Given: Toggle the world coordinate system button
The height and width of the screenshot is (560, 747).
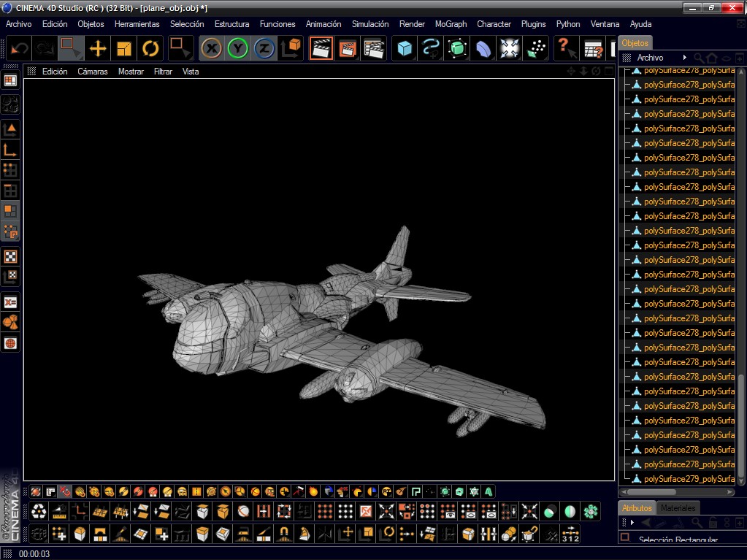Looking at the screenshot, I should pyautogui.click(x=290, y=48).
